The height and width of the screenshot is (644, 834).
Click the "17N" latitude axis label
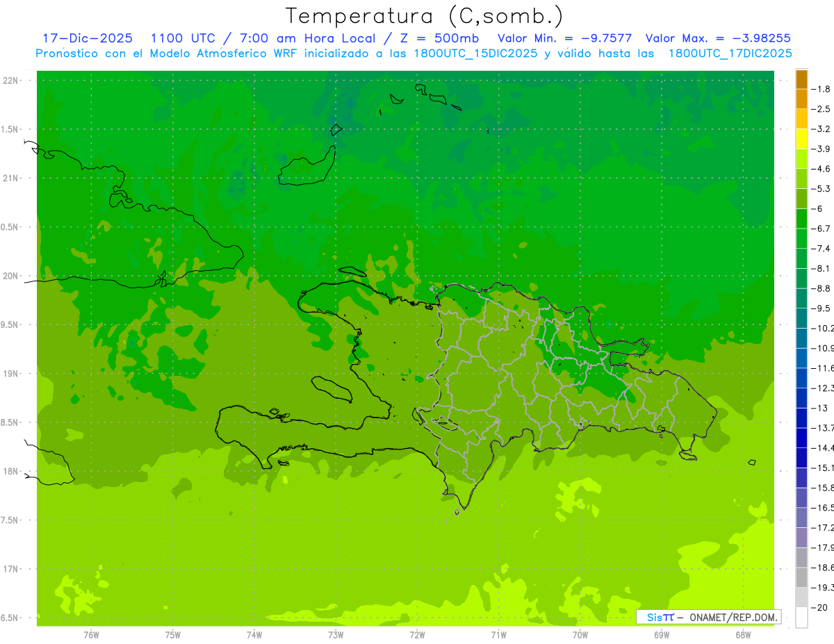pos(12,569)
